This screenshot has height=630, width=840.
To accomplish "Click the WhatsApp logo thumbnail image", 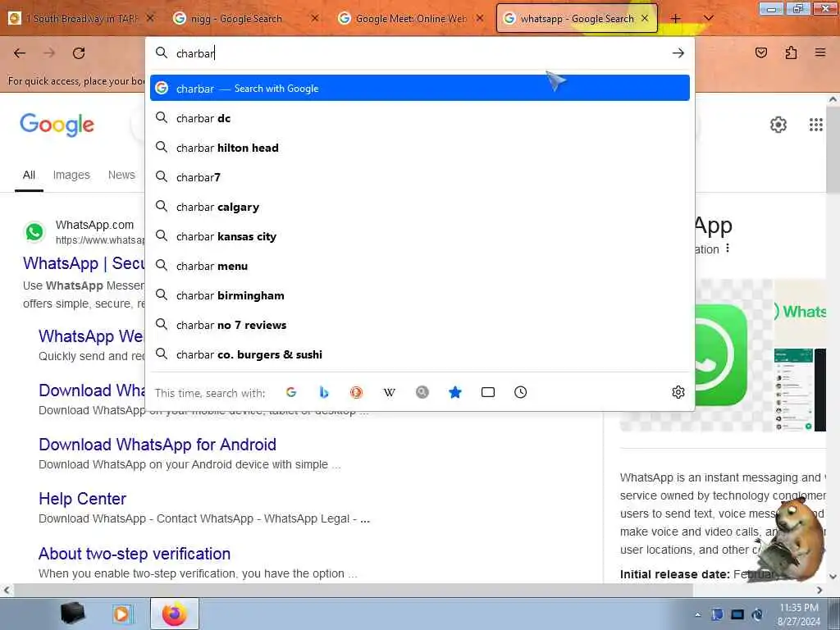I will (720, 355).
